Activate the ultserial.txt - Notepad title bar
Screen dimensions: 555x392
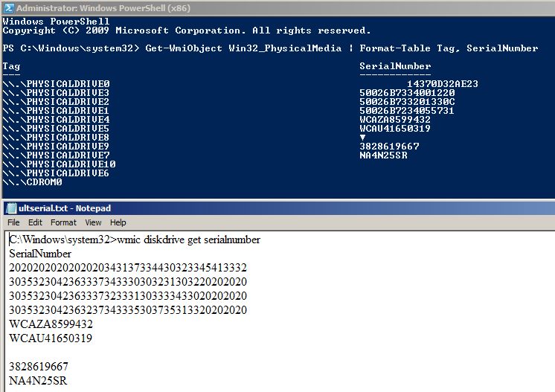(223, 208)
